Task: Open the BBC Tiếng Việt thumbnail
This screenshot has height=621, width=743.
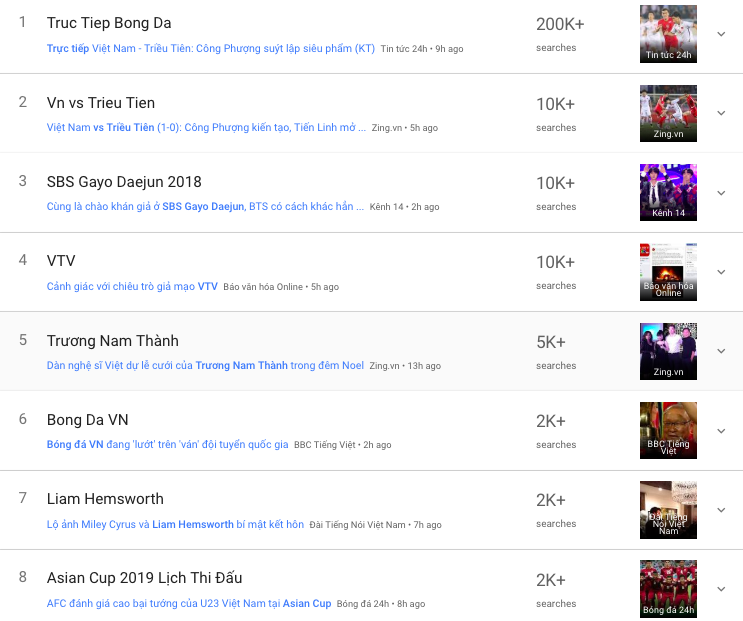Action: coord(668,430)
